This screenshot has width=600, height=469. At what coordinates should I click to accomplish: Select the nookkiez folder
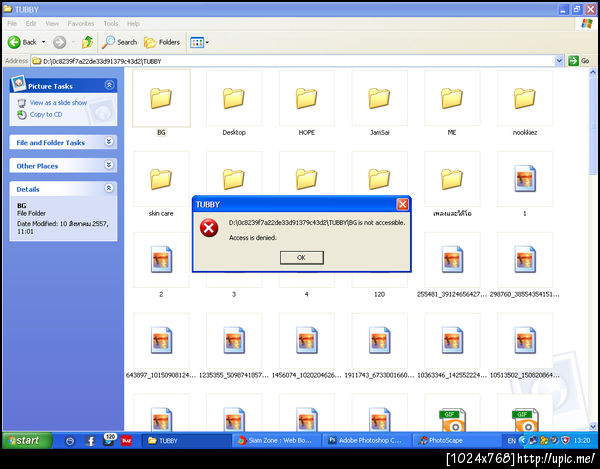525,103
